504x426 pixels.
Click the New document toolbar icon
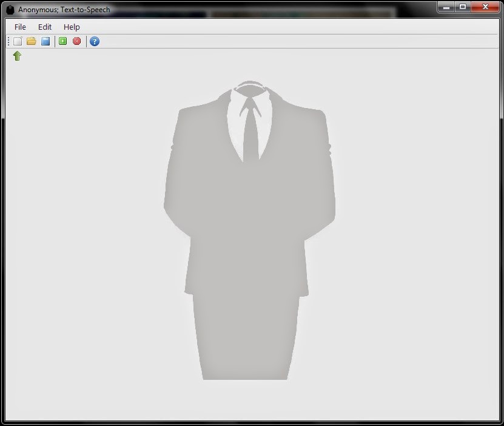[18, 41]
